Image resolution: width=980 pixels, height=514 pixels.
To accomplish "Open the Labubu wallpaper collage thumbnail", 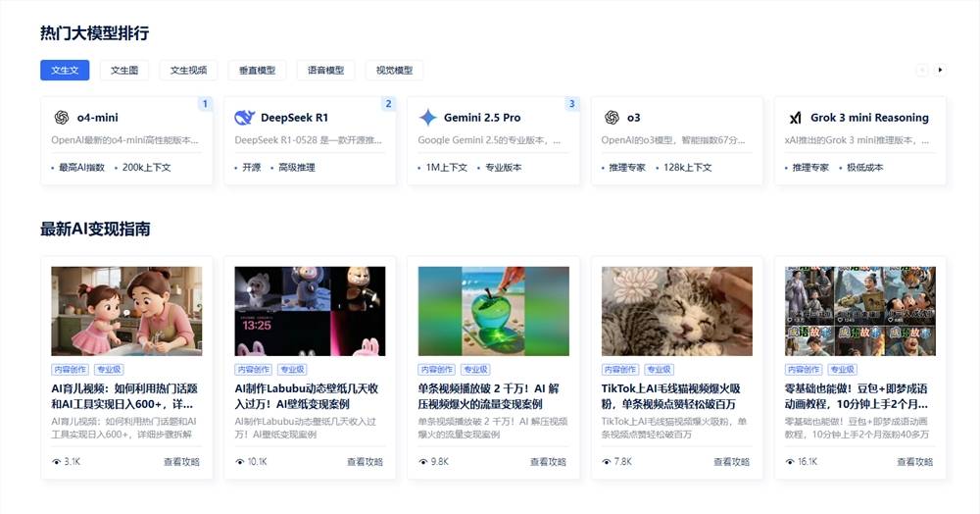I will (310, 311).
